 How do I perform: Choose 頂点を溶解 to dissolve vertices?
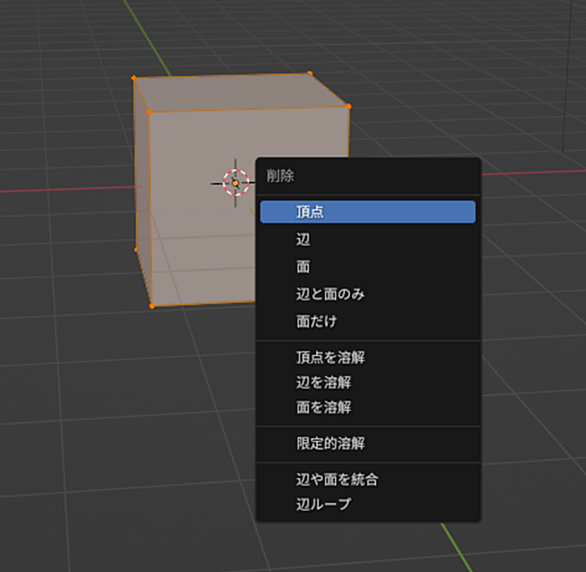click(368, 358)
